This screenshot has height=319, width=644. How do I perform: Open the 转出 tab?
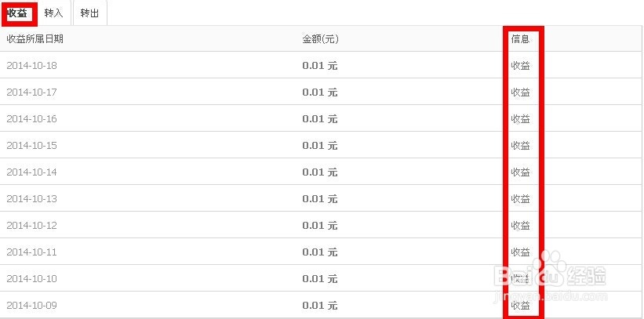tap(89, 13)
